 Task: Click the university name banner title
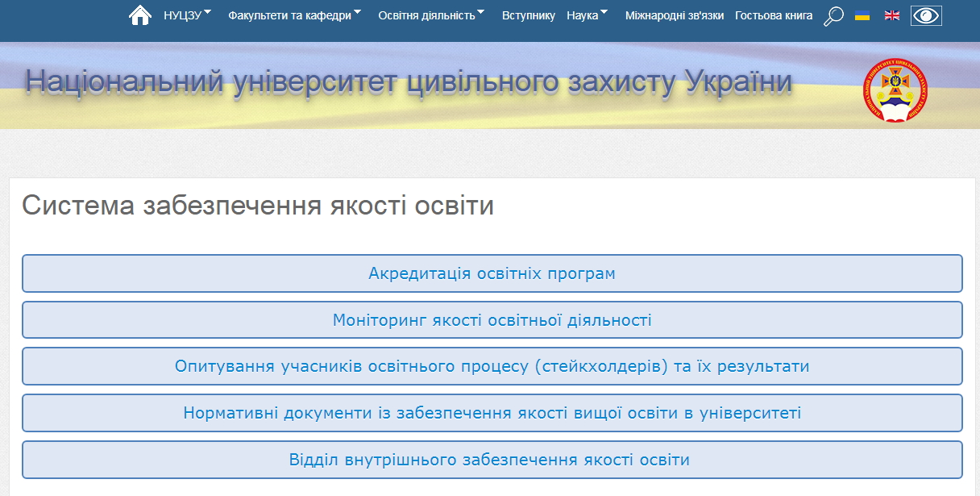pyautogui.click(x=408, y=83)
